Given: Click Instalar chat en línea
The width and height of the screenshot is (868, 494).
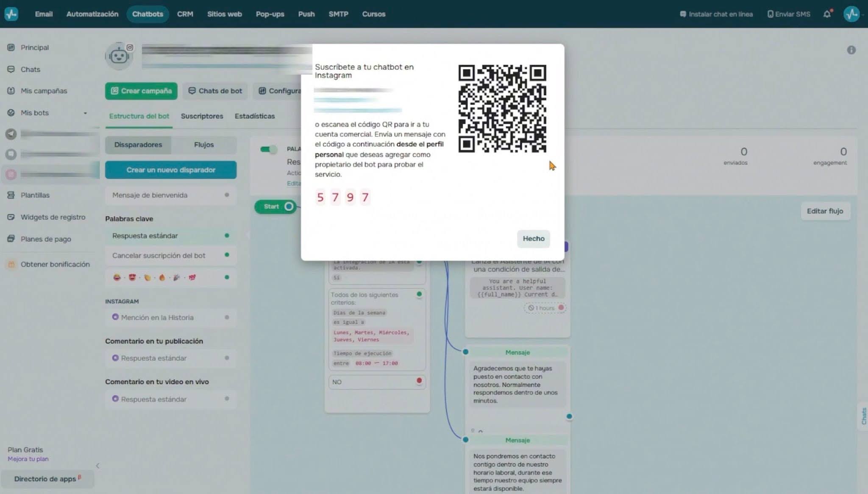Looking at the screenshot, I should coord(716,14).
